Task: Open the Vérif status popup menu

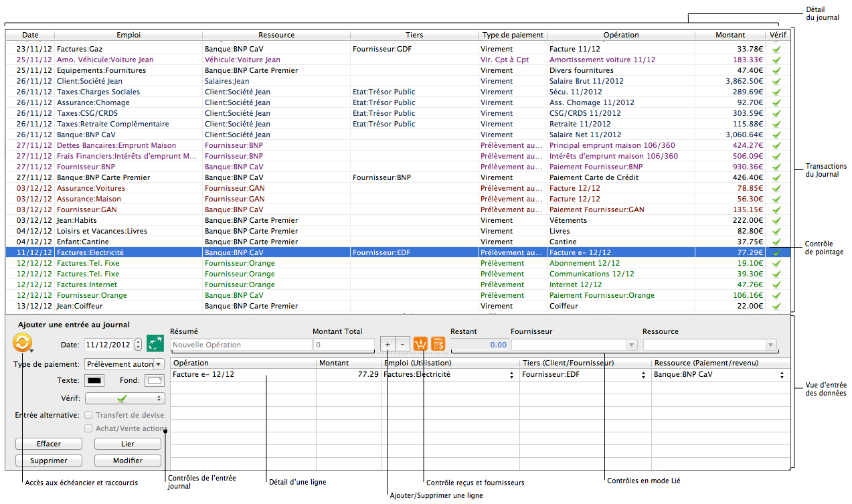Action: tap(124, 398)
